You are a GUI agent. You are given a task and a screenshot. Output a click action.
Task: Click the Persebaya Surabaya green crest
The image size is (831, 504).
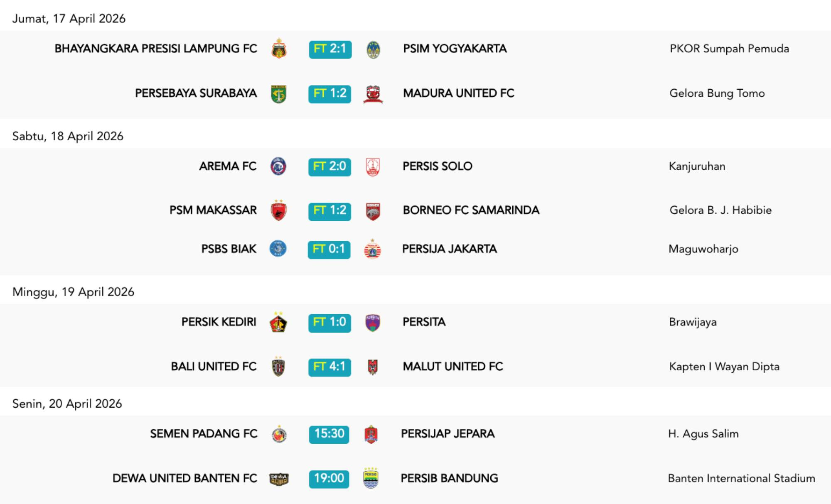tap(278, 94)
